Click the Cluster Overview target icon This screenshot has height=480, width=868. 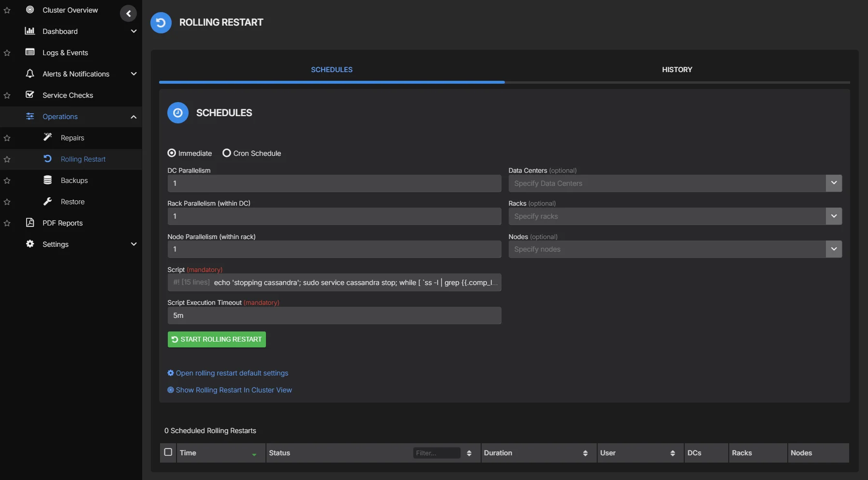[x=30, y=10]
